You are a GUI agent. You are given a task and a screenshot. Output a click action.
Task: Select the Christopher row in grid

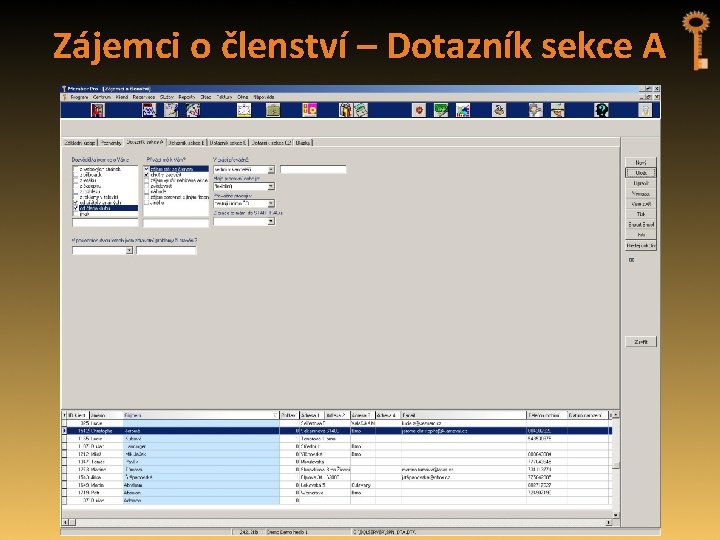(x=338, y=431)
